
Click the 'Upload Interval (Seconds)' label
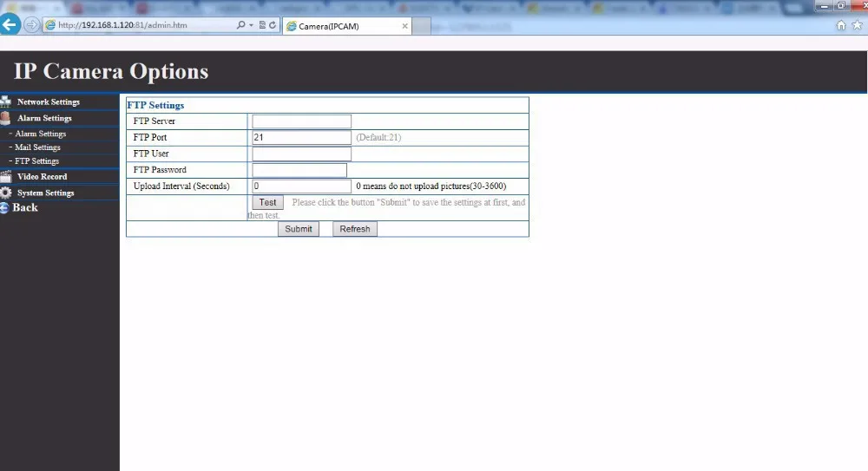coord(181,186)
